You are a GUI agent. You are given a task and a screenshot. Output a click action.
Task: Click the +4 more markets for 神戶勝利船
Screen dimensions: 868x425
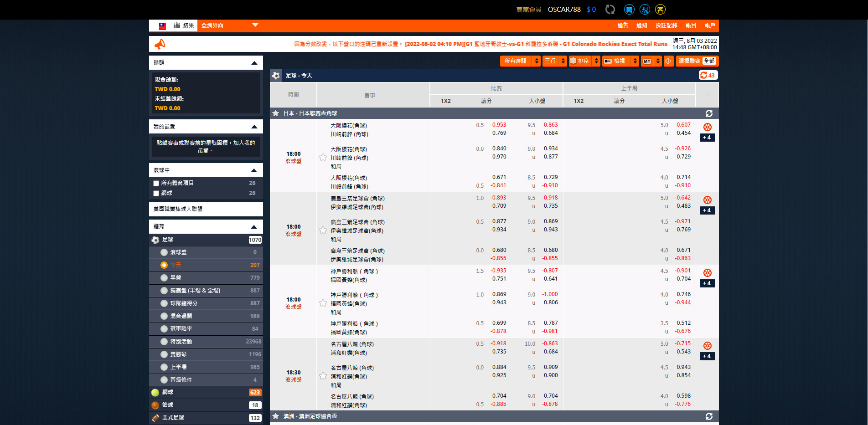(x=707, y=283)
